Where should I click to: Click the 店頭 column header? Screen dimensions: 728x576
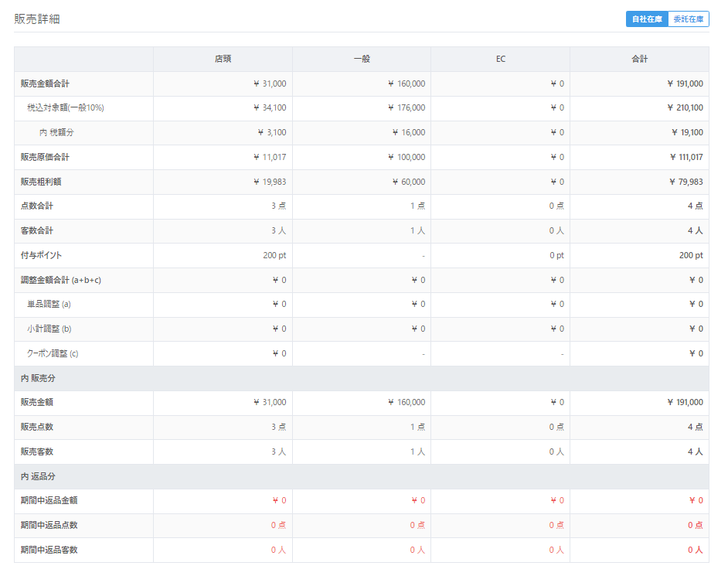coord(223,59)
